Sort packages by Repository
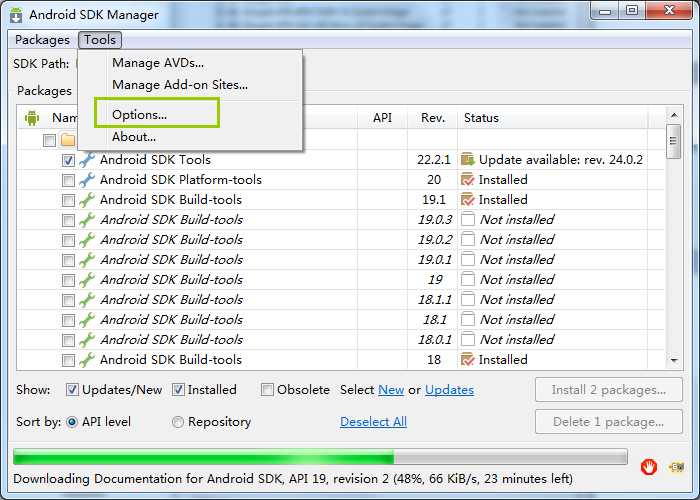This screenshot has height=500, width=700. click(x=178, y=422)
